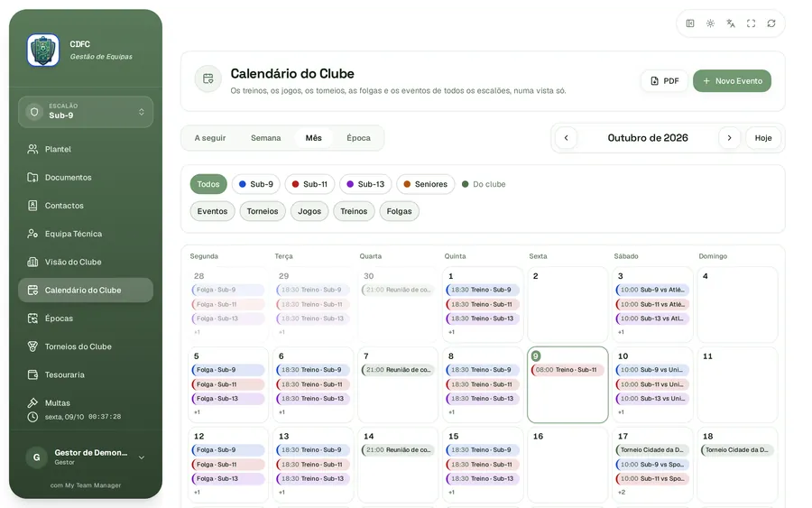
Task: Switch to the Semana view
Action: click(x=265, y=138)
